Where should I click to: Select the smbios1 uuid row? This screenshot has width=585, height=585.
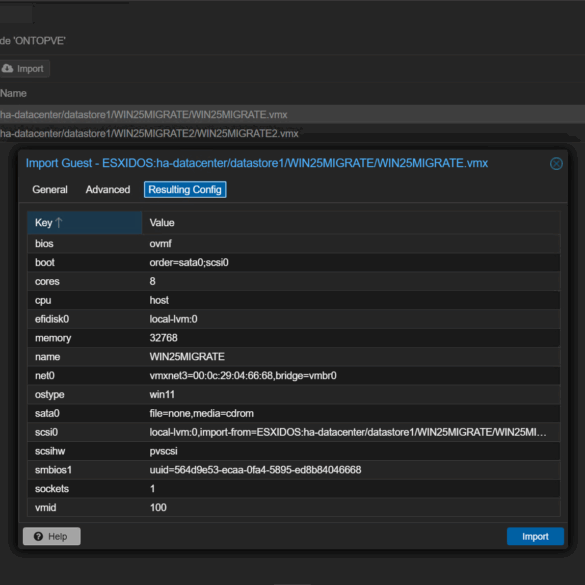click(294, 470)
